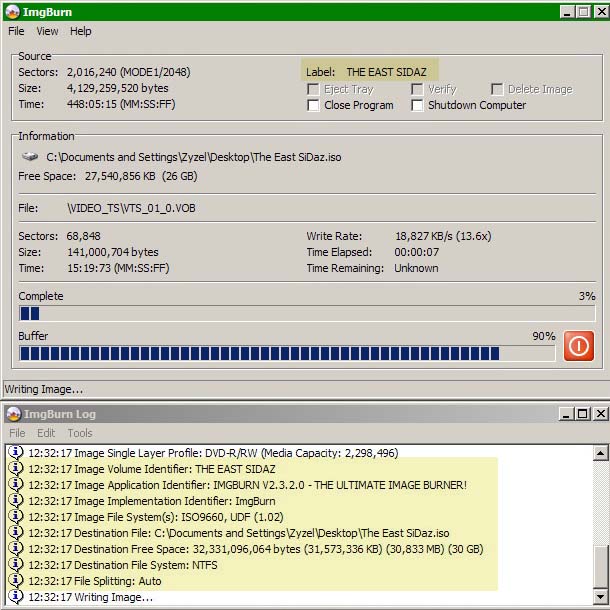Close the ImgBurn main window

601,12
